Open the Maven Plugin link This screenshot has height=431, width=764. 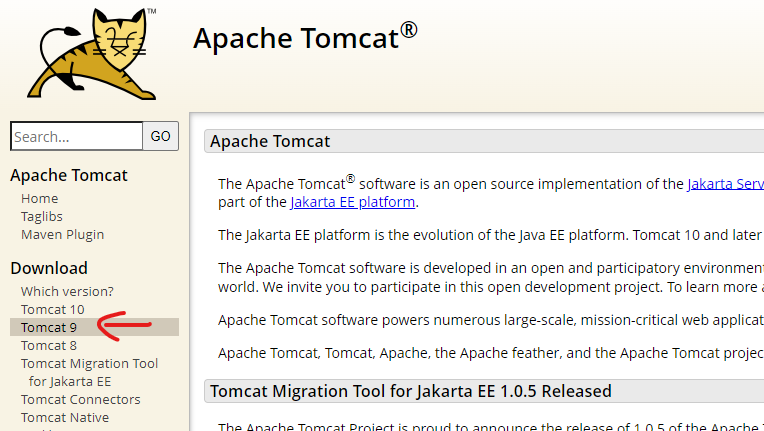(62, 234)
